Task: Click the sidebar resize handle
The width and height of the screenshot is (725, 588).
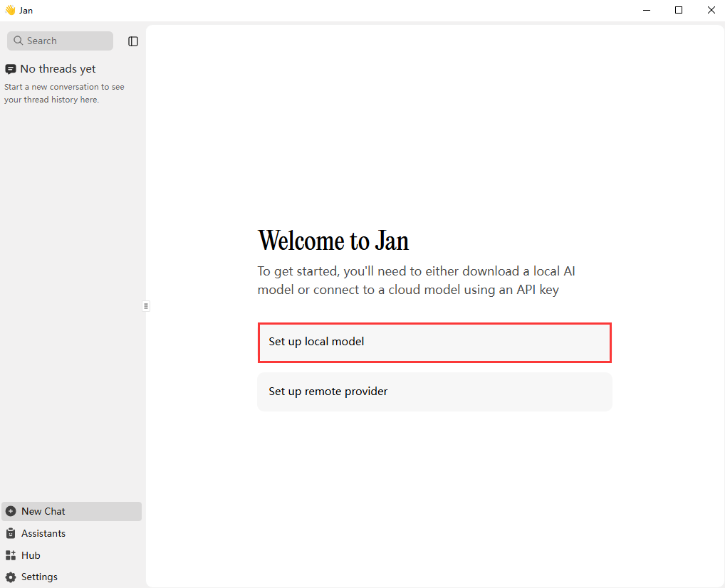Action: (146, 306)
